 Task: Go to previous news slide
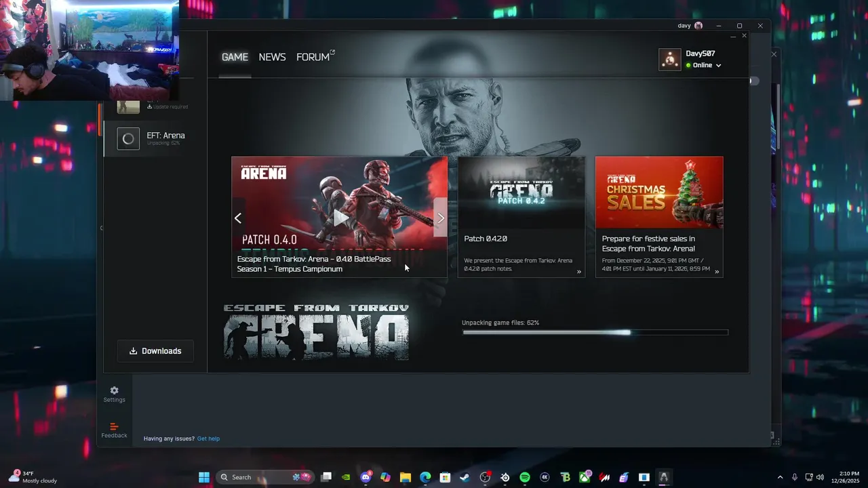(238, 218)
